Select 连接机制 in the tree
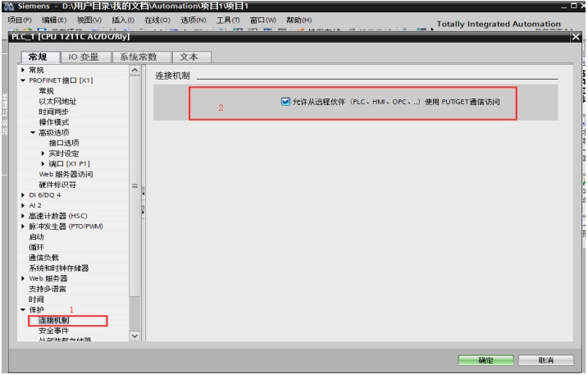This screenshot has width=588, height=375. 53,320
